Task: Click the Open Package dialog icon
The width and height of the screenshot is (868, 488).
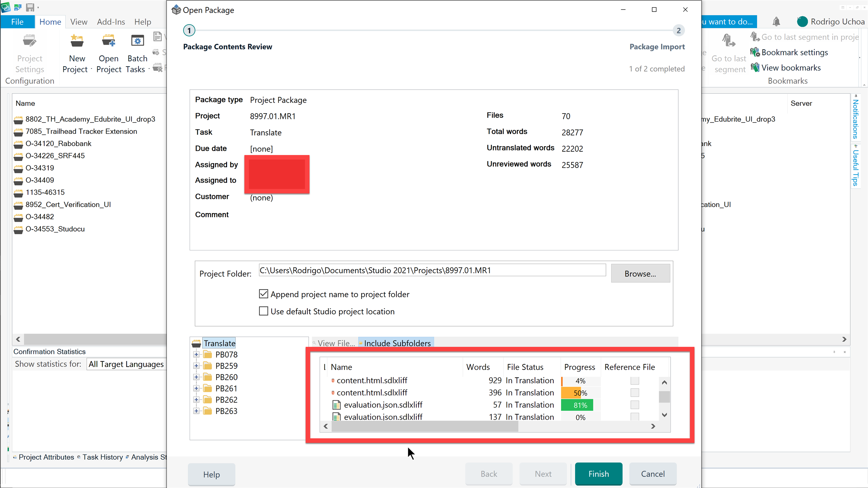Action: [176, 10]
